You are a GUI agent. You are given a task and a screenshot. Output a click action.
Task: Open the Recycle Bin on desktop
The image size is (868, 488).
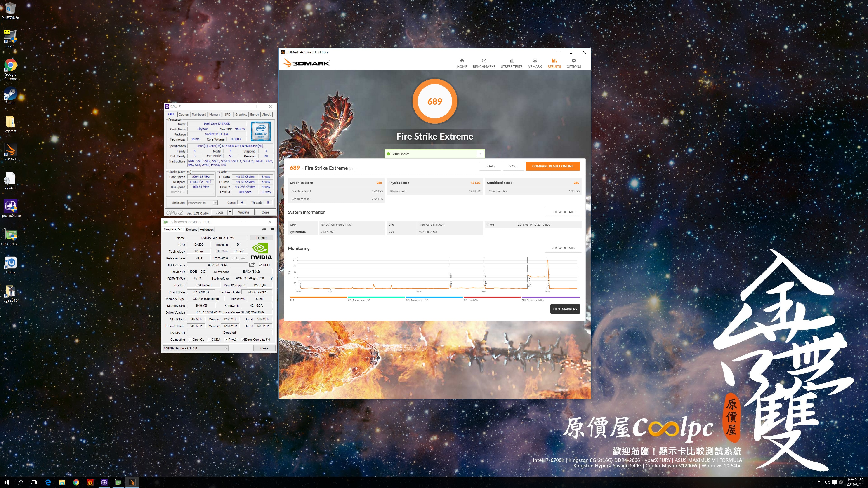coord(10,11)
